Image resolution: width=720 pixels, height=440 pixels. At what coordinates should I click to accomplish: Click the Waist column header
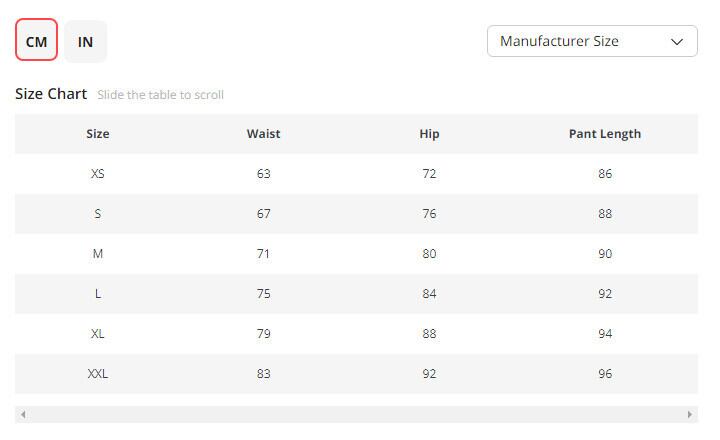(x=263, y=134)
